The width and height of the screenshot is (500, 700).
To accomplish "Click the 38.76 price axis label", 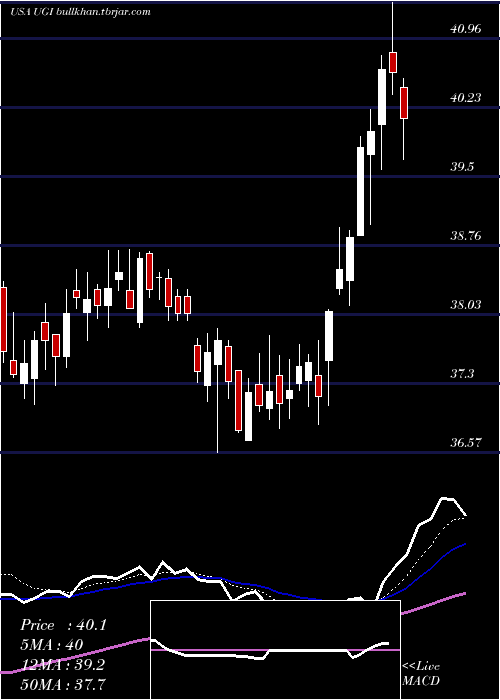I will pyautogui.click(x=466, y=236).
